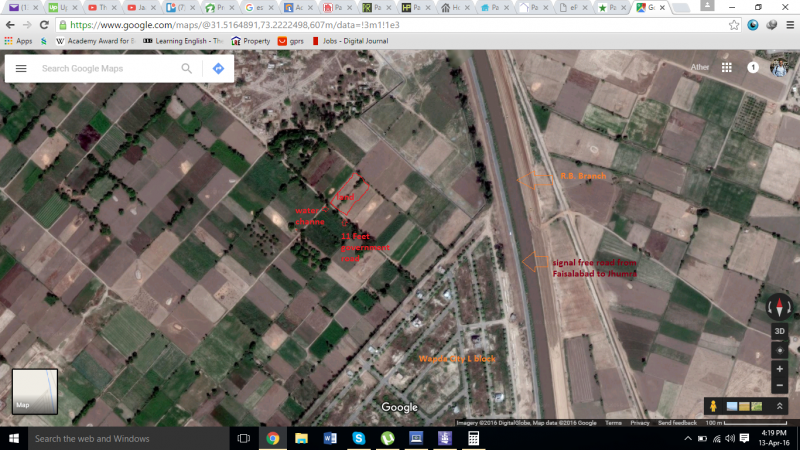
Task: Click the blue globe extension icon
Action: pos(753,25)
